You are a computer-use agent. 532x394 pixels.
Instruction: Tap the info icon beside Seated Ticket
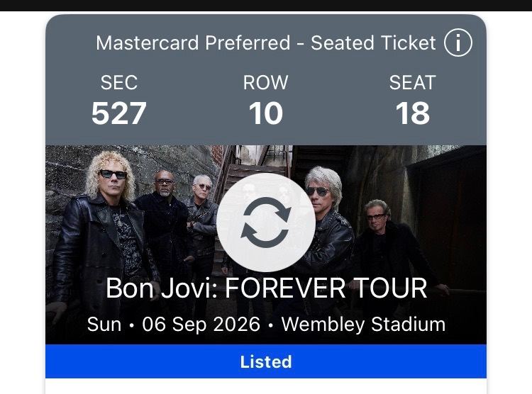tap(458, 43)
